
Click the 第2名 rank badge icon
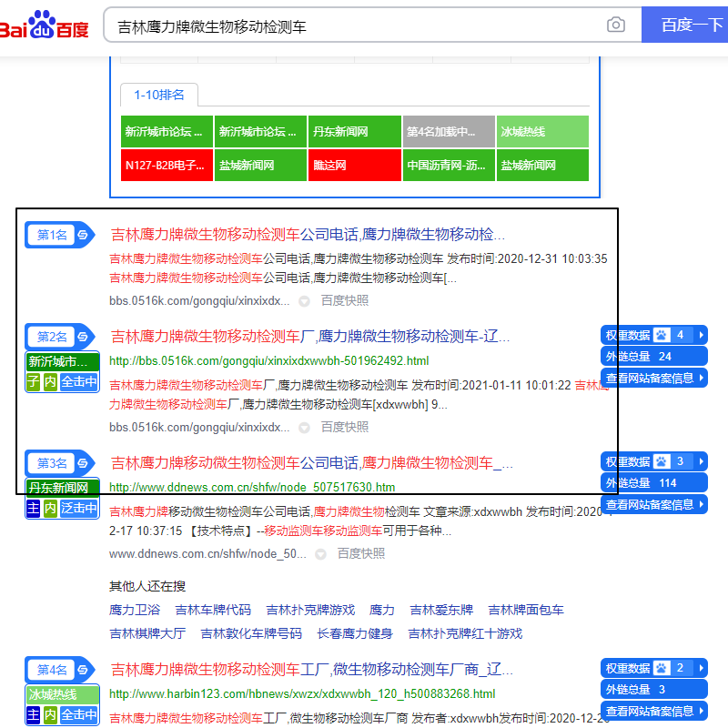60,336
